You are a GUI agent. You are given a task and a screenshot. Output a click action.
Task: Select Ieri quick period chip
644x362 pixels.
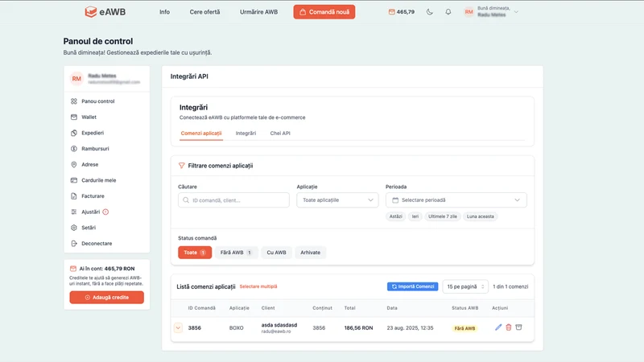coord(415,216)
